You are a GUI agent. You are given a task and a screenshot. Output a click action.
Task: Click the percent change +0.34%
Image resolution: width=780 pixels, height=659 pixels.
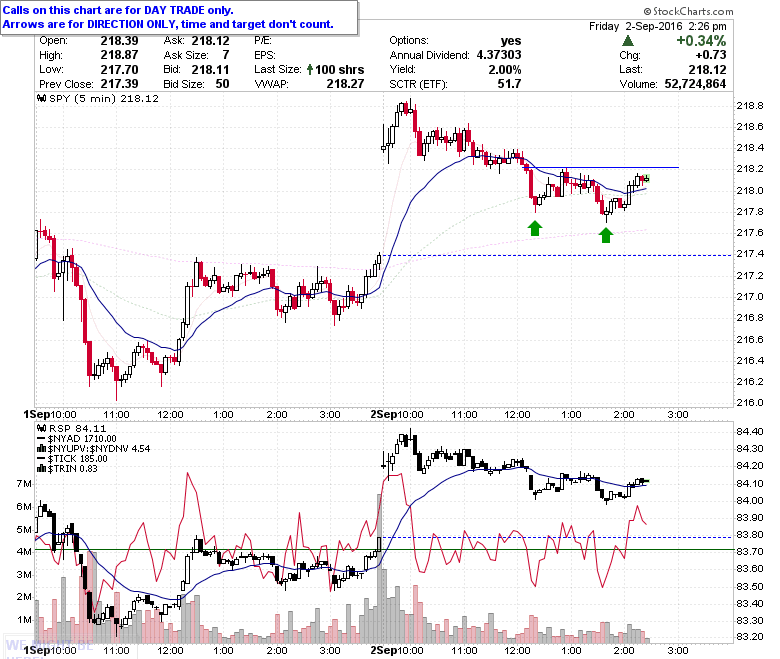(x=701, y=41)
